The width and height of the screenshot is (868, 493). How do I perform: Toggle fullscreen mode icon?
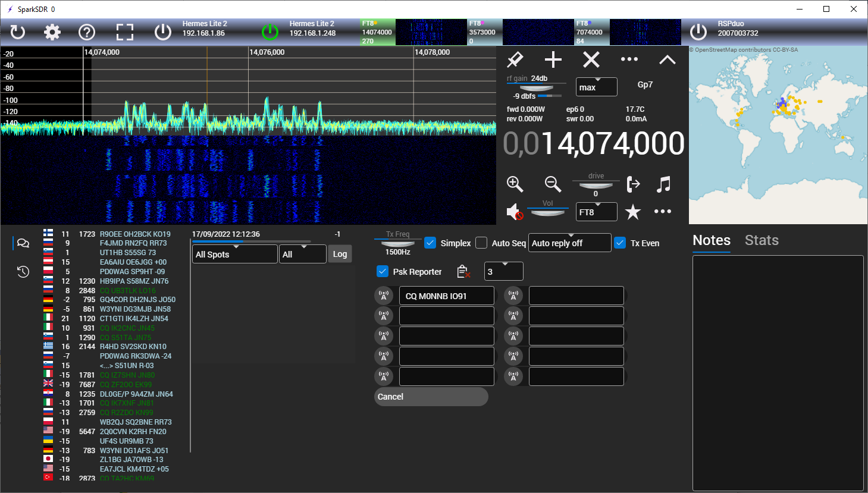coord(124,32)
